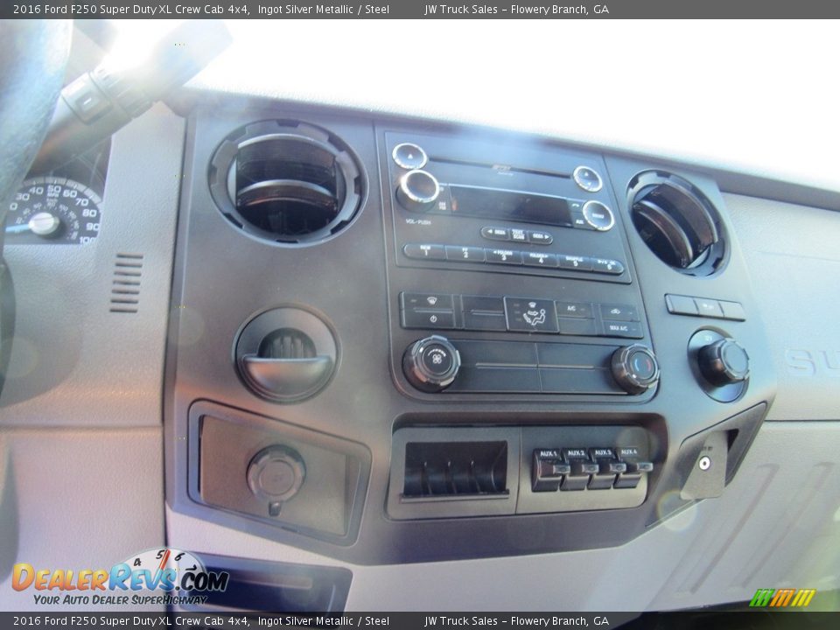
Task: Tap the round flip cover below the left vent
Action: click(286, 354)
